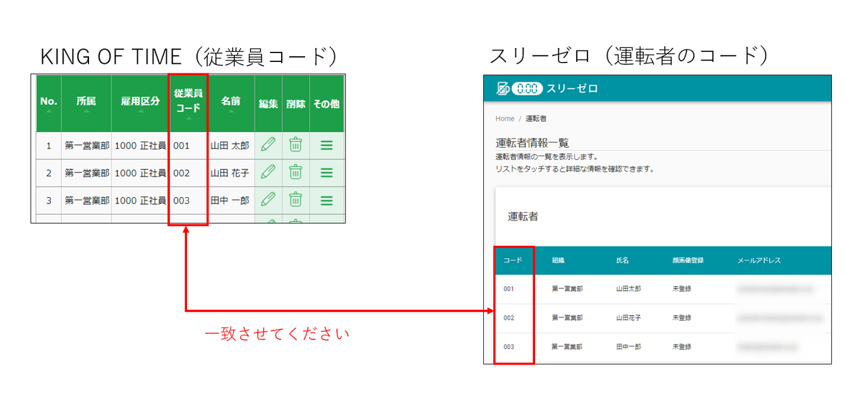Click name cell 山田 太郎
Screen dimensions: 868x400
point(230,145)
